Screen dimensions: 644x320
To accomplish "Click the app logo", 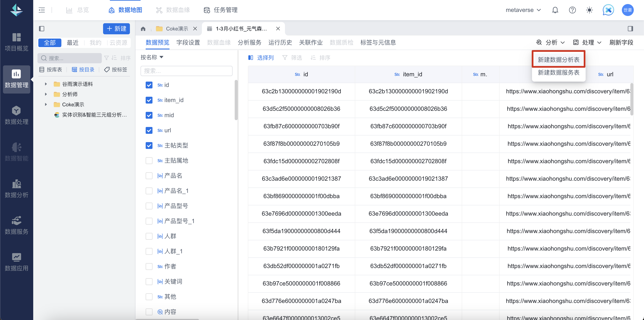I will click(16, 10).
